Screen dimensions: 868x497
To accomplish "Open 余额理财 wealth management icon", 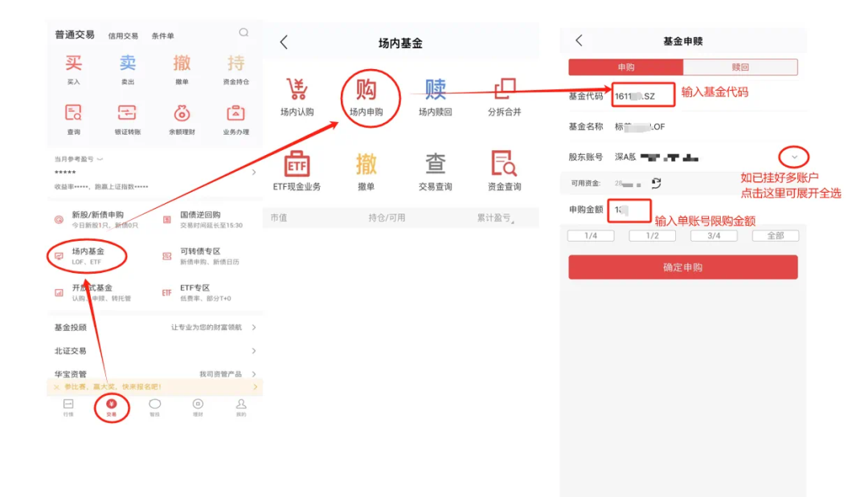I will (182, 113).
